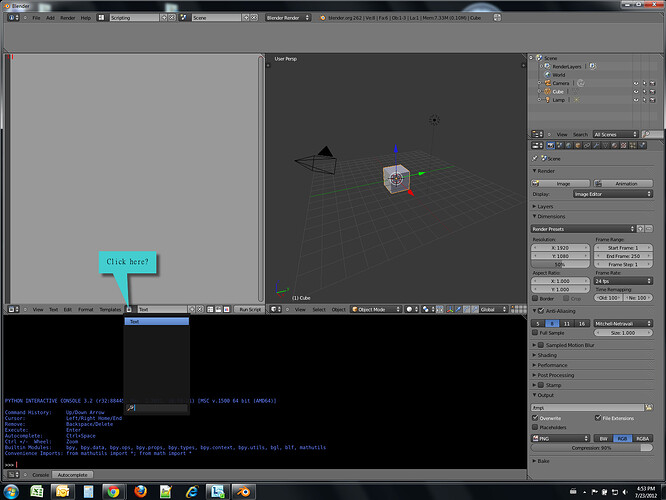
Task: Toggle Cube visibility eye in outliner
Action: point(636,92)
